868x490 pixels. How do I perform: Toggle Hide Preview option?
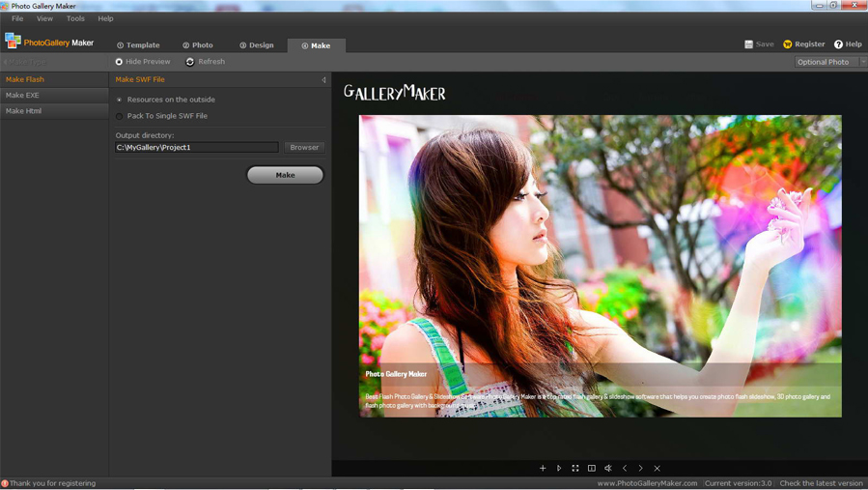click(x=143, y=62)
